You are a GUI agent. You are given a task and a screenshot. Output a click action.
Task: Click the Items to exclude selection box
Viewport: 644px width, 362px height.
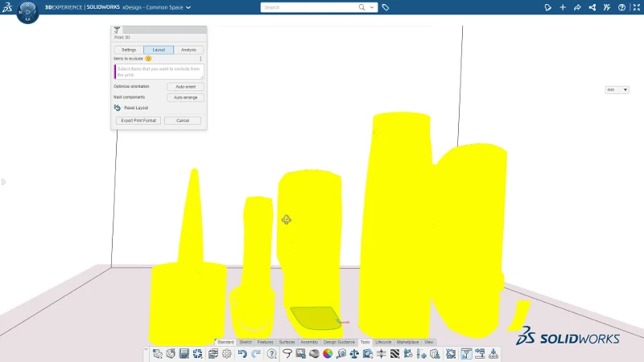point(159,72)
